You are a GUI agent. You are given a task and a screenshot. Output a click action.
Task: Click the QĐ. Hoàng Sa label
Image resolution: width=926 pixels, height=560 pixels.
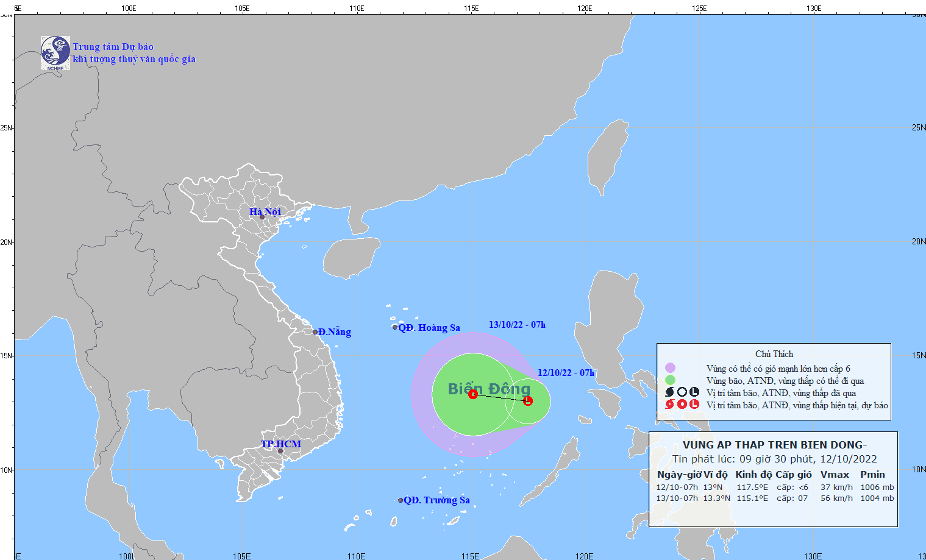(x=429, y=328)
